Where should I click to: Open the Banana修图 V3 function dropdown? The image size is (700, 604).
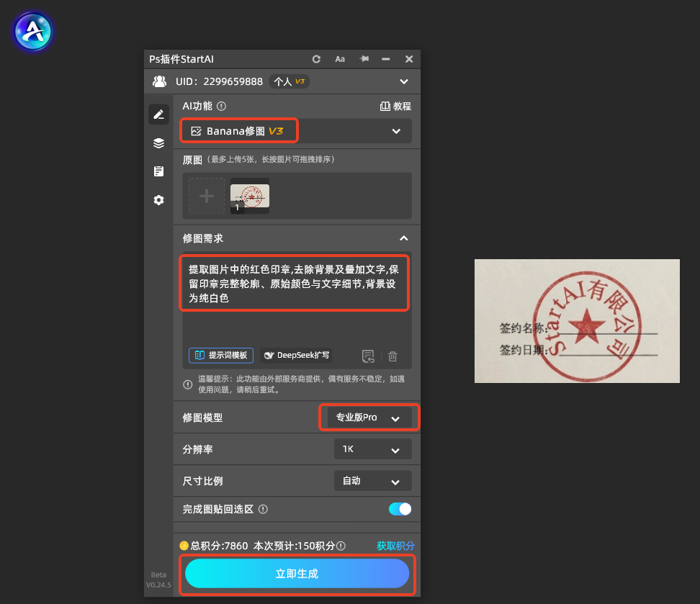pyautogui.click(x=297, y=131)
